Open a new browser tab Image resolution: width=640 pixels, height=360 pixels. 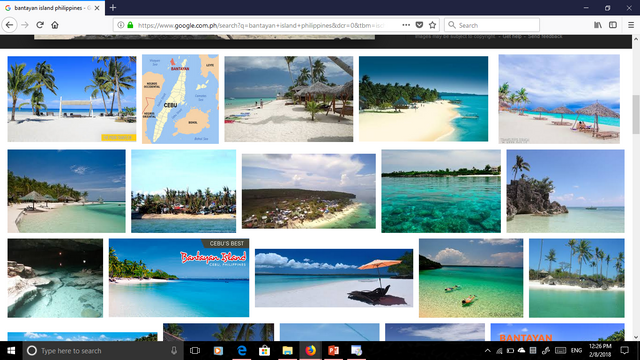click(113, 8)
